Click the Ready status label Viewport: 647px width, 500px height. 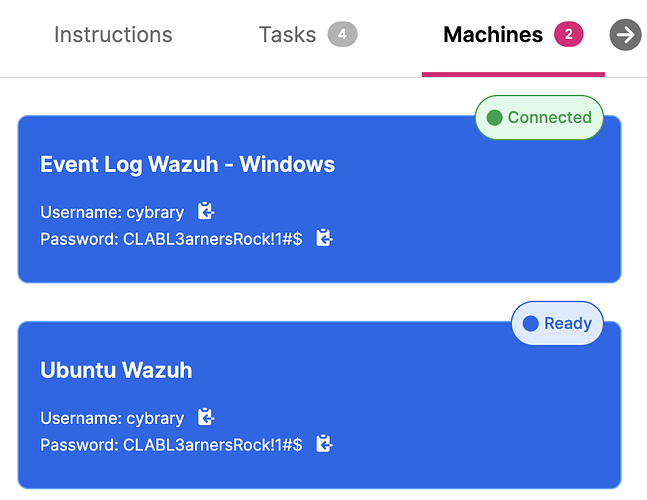point(567,324)
